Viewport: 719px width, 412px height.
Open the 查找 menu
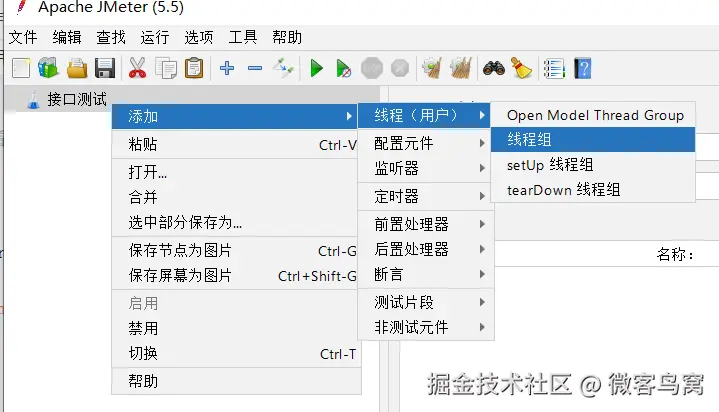[111, 37]
